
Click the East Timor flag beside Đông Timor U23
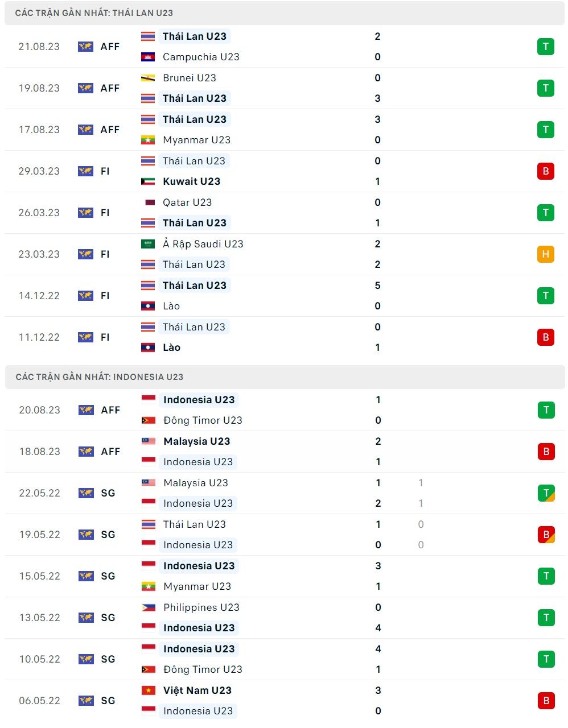pos(149,420)
